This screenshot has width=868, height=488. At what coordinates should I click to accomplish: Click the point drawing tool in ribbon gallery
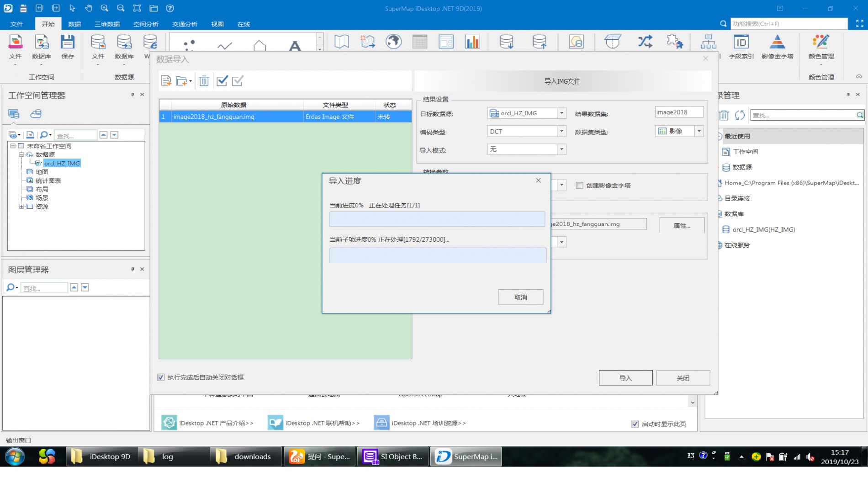tap(189, 45)
